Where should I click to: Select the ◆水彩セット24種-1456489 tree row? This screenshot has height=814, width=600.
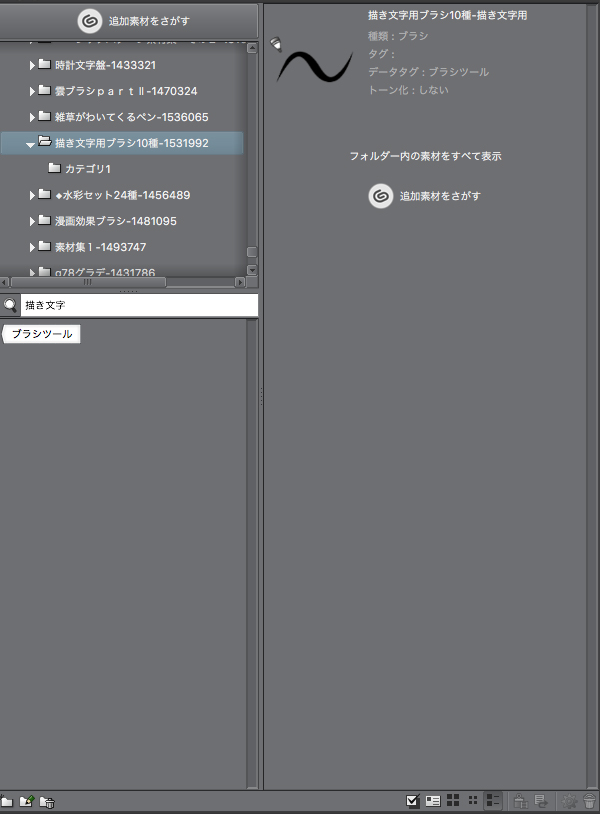click(122, 195)
